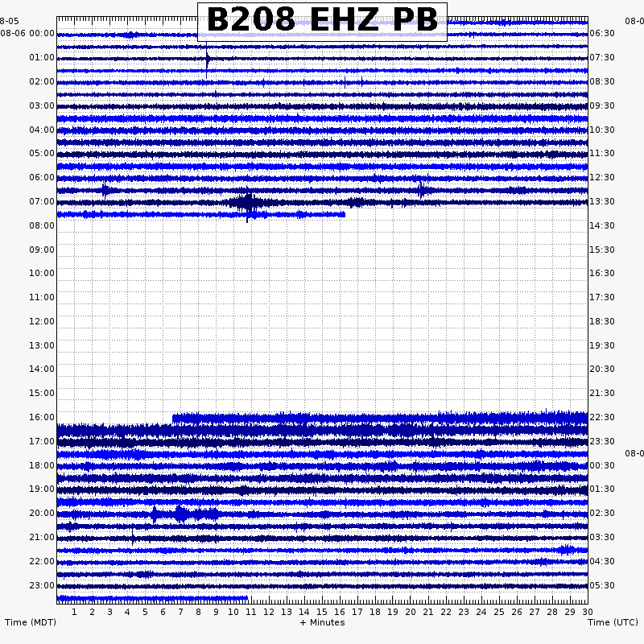Viewport: 644px width, 644px height.
Task: Click the 09:30 UTC row label
Action: pyautogui.click(x=602, y=106)
